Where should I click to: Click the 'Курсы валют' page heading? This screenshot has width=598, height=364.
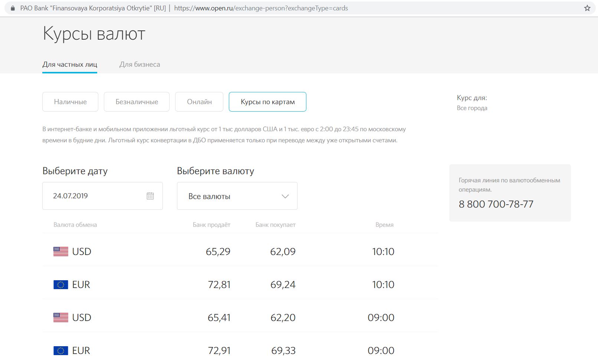coord(94,34)
